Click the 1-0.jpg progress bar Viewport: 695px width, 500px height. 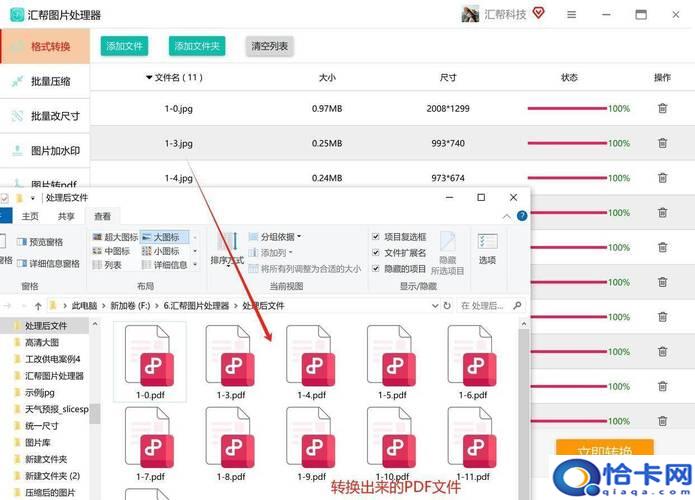pos(567,108)
